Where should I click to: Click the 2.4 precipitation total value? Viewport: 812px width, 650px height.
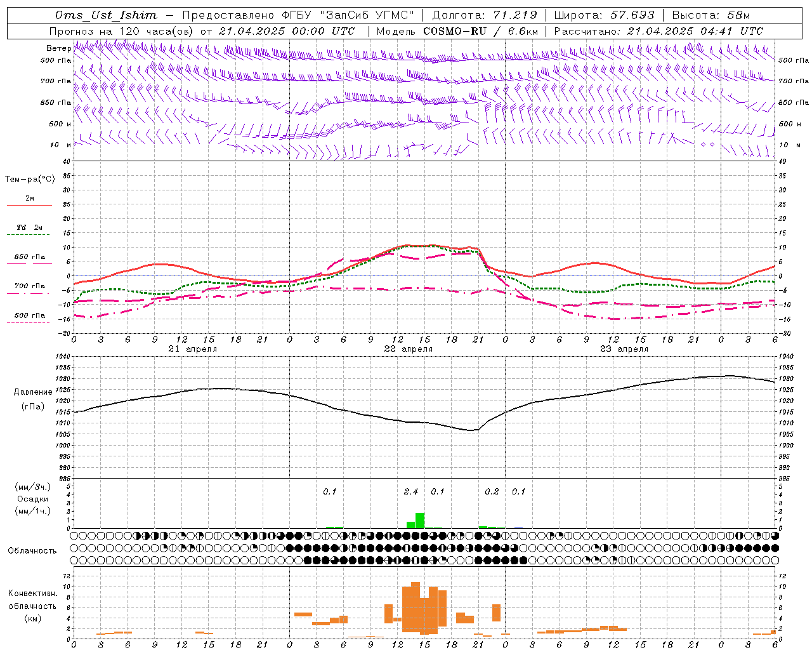pos(411,491)
